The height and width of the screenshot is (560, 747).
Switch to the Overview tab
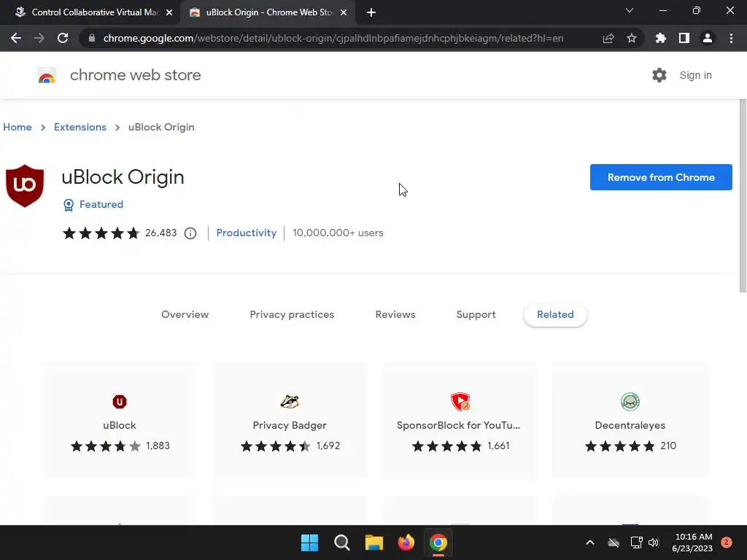[x=185, y=315]
